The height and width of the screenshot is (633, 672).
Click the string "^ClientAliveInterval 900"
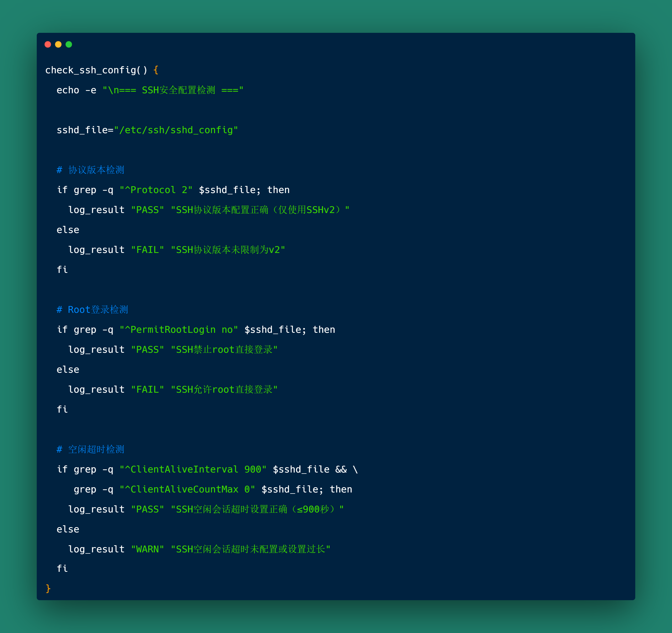[193, 469]
